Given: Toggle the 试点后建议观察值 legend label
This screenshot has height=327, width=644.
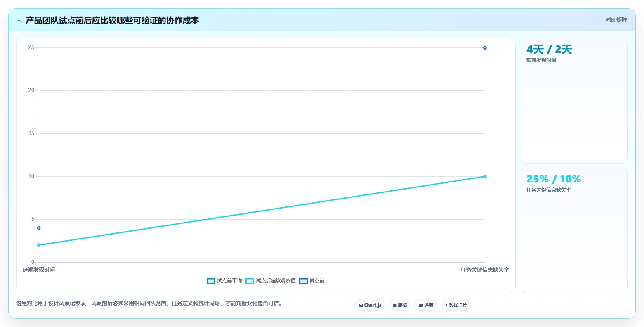Looking at the screenshot, I should 276,281.
